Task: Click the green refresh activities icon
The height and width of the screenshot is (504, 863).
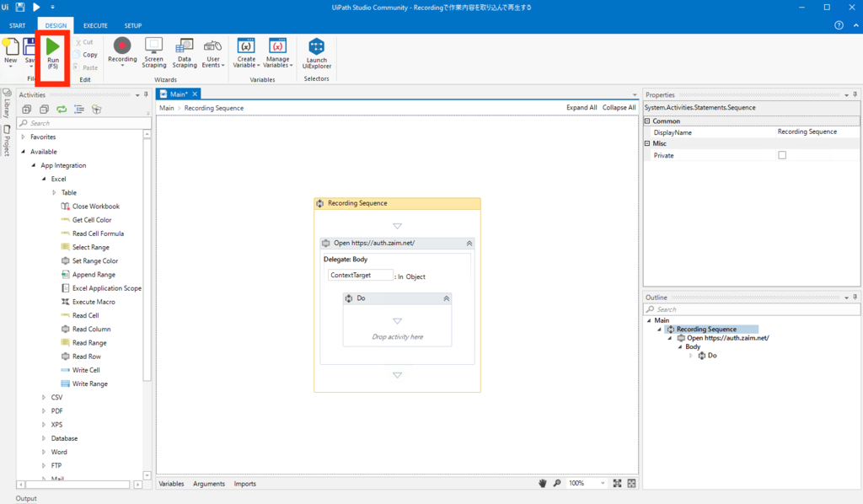Action: 62,109
